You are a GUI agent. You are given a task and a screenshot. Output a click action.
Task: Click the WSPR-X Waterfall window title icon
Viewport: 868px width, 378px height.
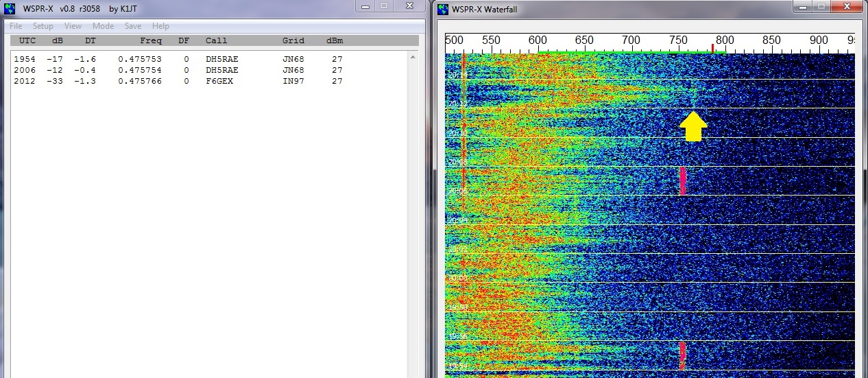point(442,9)
